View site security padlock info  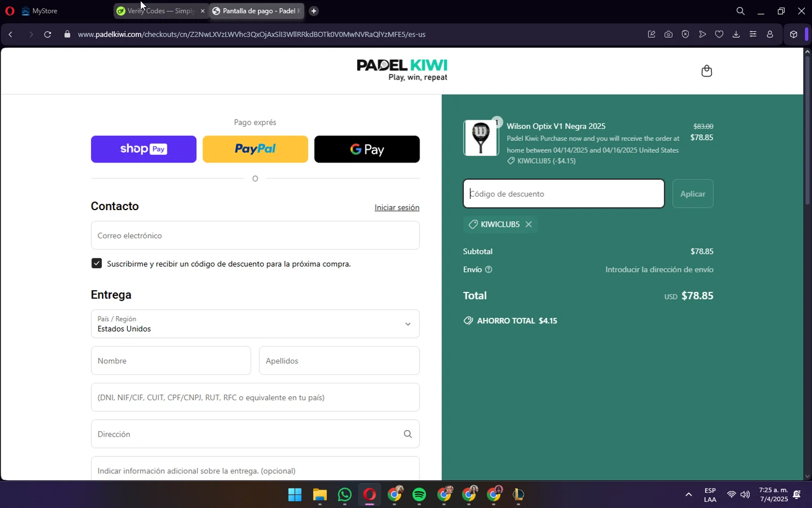point(67,34)
